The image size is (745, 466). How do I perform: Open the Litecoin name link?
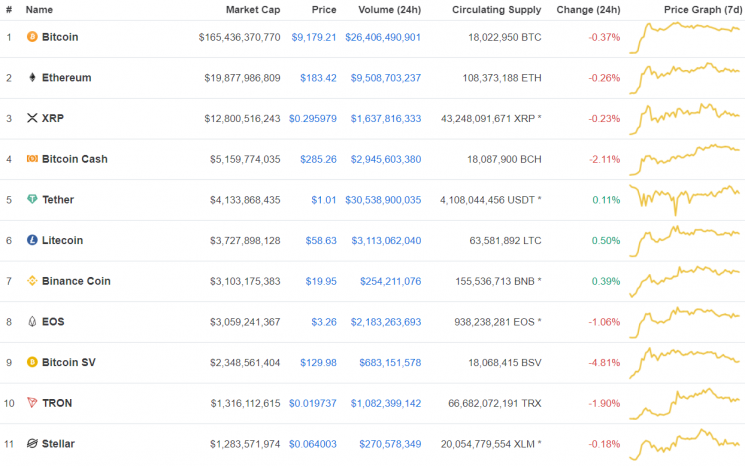[x=62, y=240]
